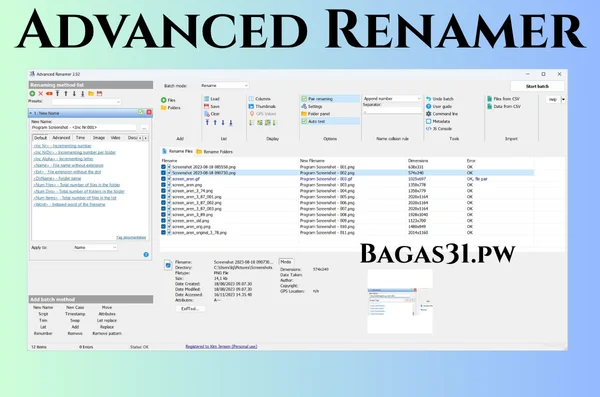Open the Help dropdown arrow
Viewport: 600px width, 397px height.
563,100
